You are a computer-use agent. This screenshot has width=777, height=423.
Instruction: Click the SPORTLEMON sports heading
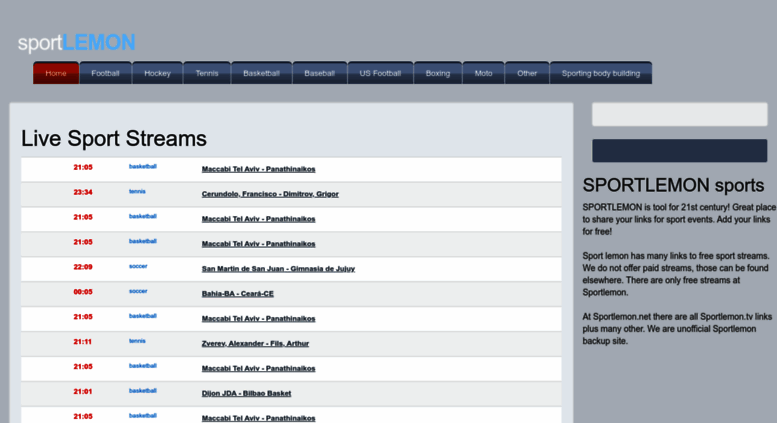673,185
